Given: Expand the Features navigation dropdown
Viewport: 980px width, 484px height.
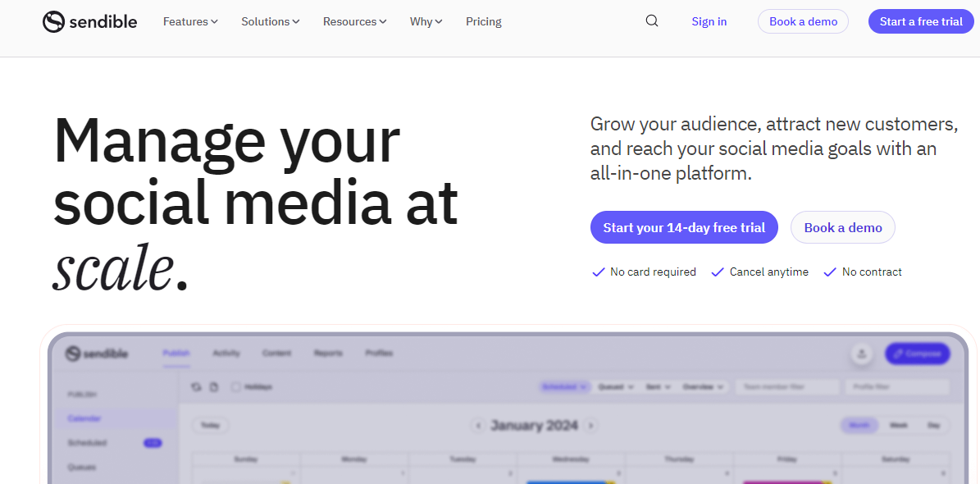Looking at the screenshot, I should click(190, 22).
